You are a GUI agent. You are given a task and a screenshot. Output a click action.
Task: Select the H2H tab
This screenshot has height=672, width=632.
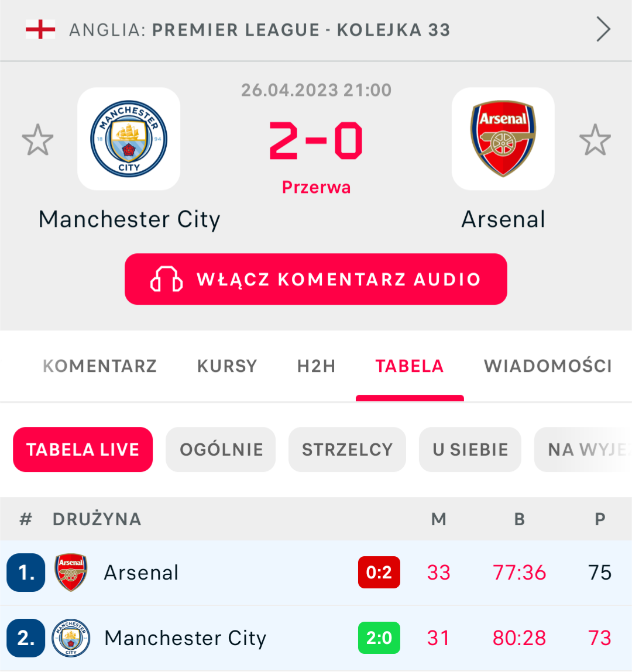[x=316, y=366]
